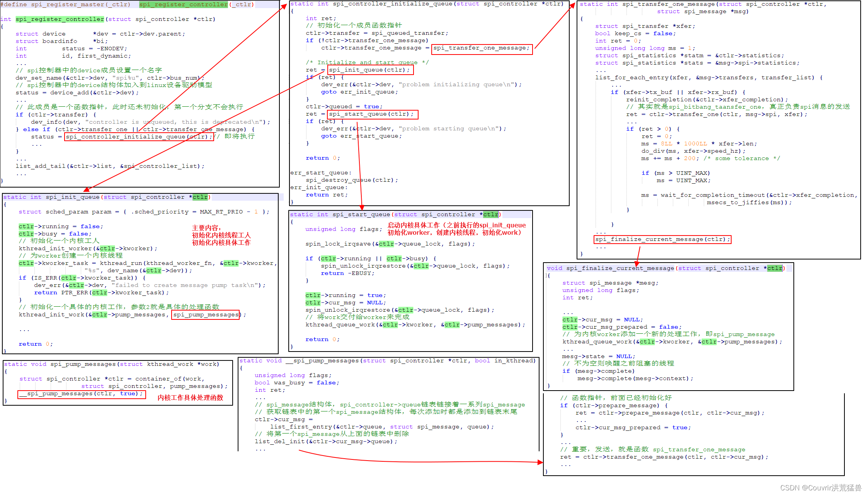Click the red-boxed spi_controller_initialize_queue(ctlr) call
868x495 pixels.
tap(139, 137)
